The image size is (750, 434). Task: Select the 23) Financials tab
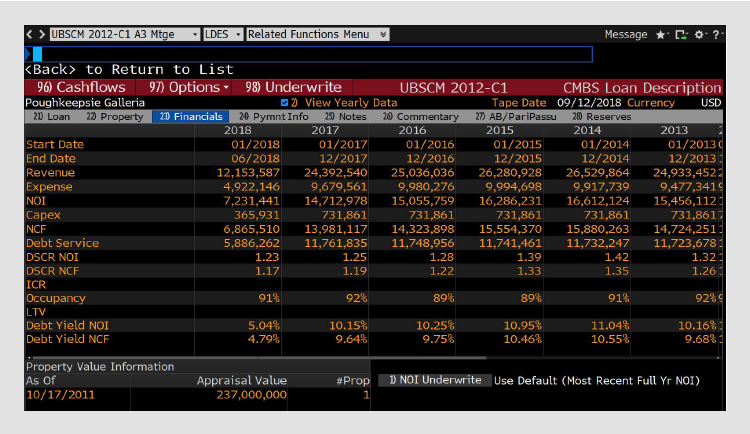[x=191, y=117]
